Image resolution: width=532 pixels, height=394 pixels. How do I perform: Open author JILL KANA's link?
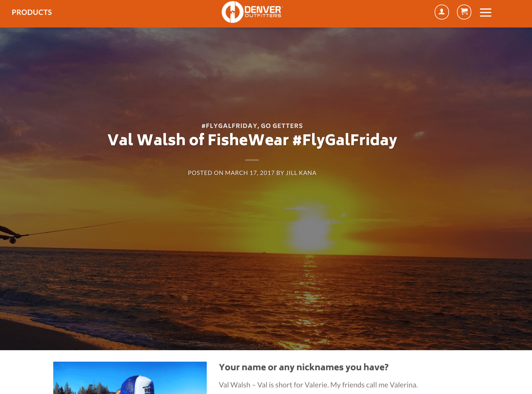click(301, 173)
